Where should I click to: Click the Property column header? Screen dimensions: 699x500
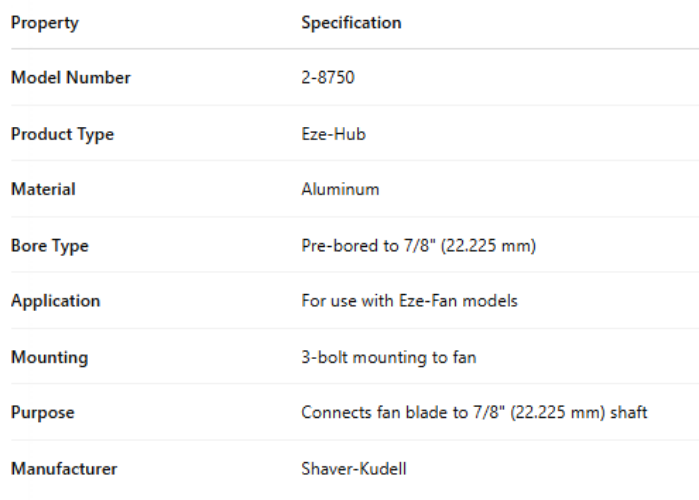click(x=44, y=23)
